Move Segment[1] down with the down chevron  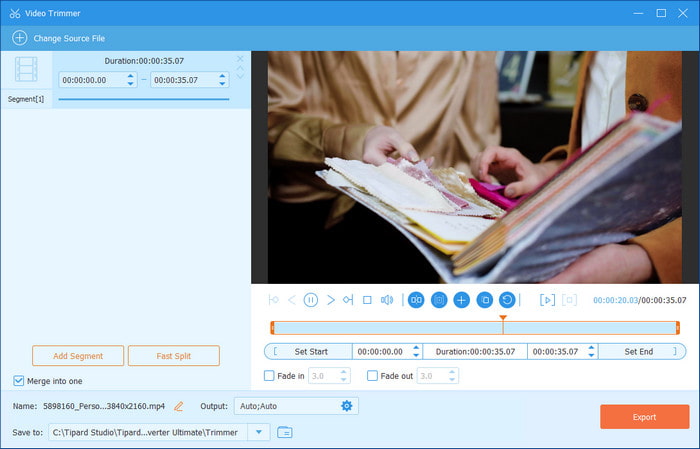[x=240, y=76]
